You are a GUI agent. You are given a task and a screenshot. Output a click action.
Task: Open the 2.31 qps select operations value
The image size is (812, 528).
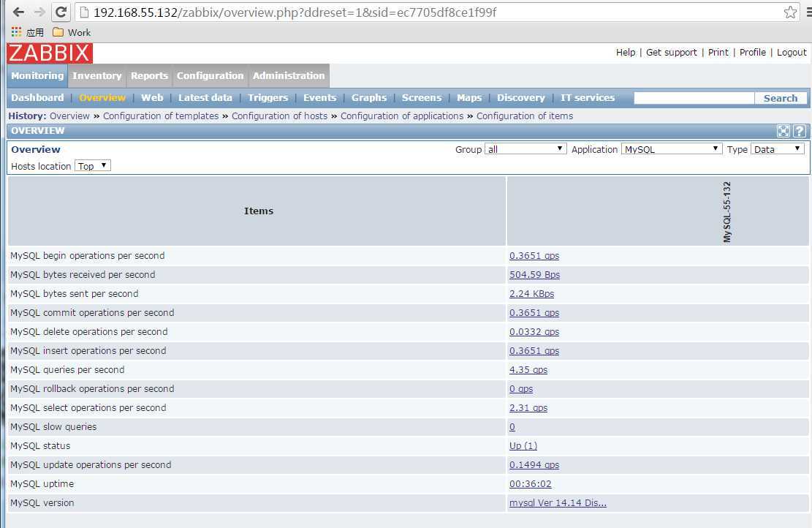528,408
